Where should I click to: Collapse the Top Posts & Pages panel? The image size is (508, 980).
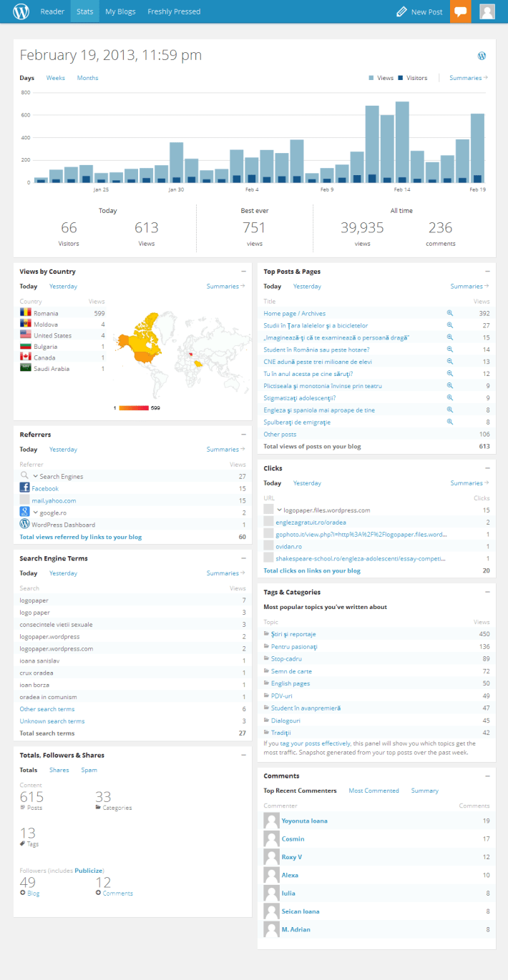pos(487,272)
